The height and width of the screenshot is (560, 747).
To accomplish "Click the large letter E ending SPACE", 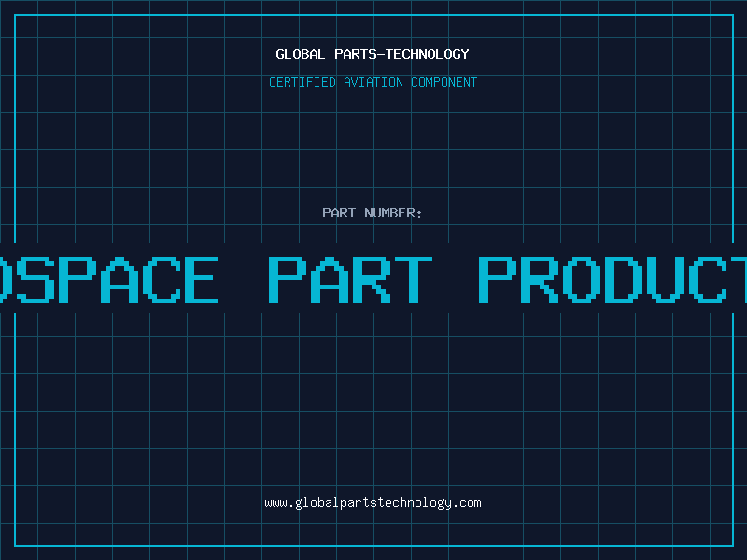I will [x=199, y=279].
